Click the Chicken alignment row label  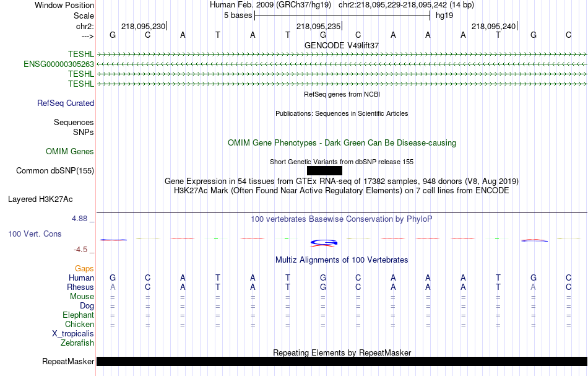(79, 324)
